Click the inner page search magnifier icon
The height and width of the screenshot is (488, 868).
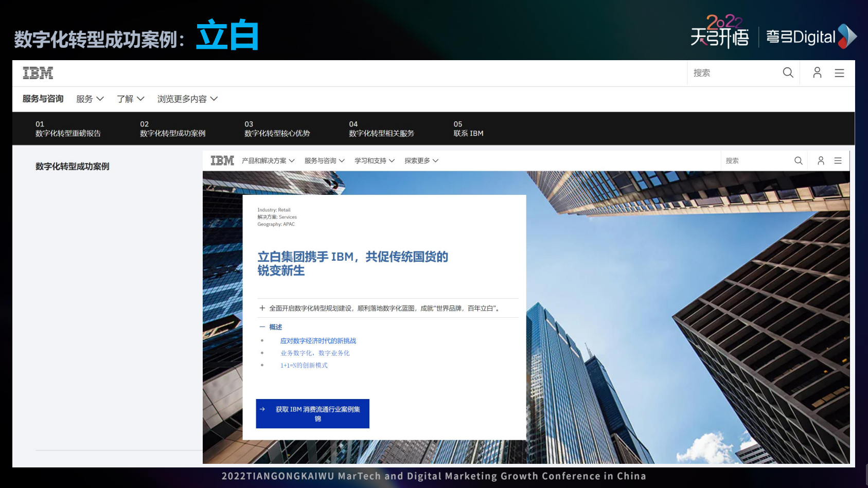point(798,161)
